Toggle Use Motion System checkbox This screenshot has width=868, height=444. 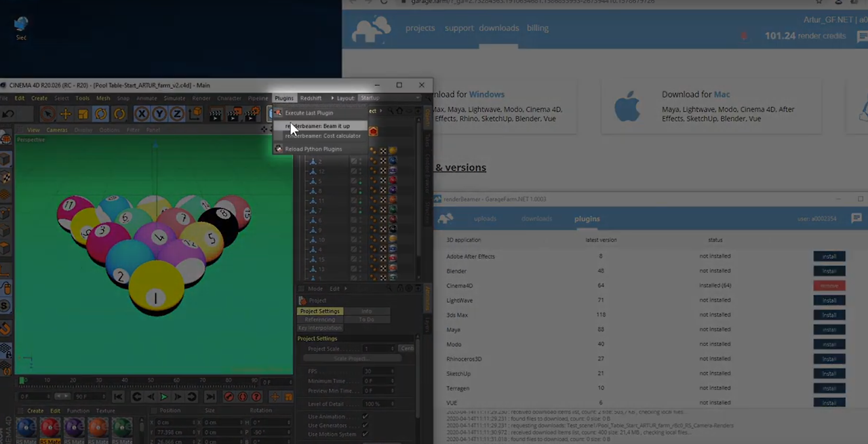coord(365,434)
